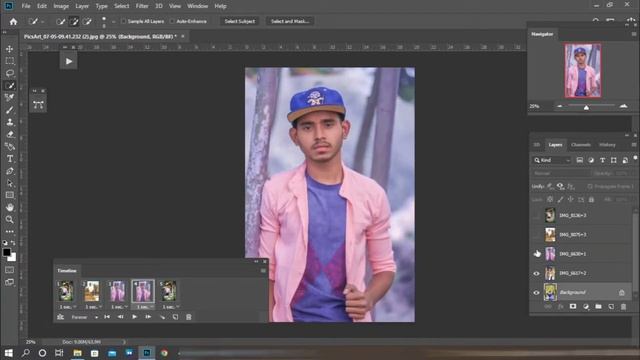Create a new group folder in Layers panel
The image size is (640, 360).
(598, 307)
